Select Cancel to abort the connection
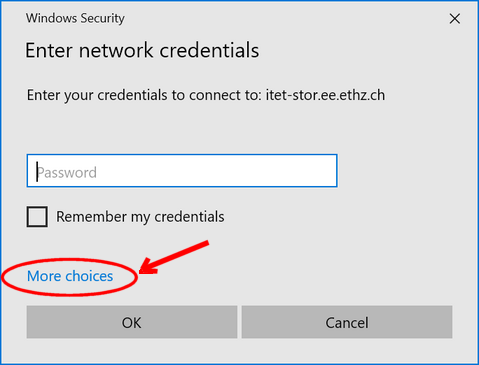 coord(347,322)
